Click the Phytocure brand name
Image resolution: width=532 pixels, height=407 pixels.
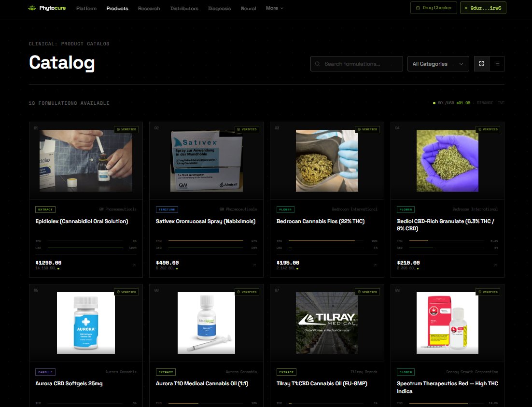click(53, 8)
